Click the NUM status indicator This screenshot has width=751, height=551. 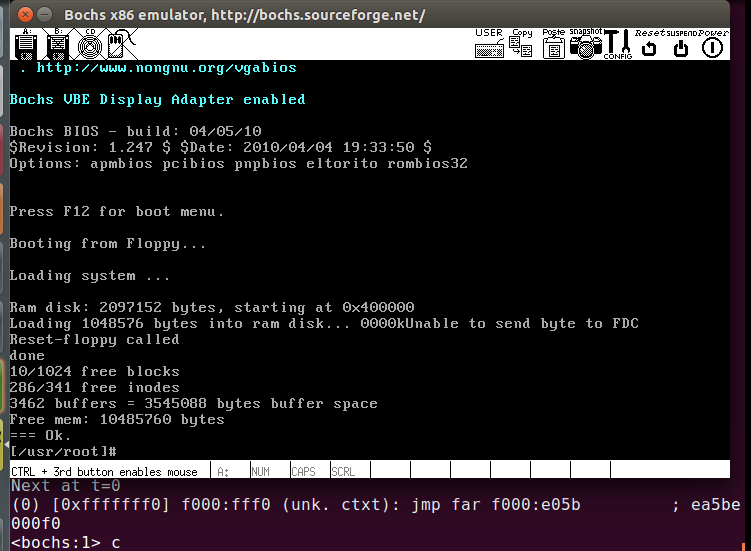pyautogui.click(x=261, y=472)
